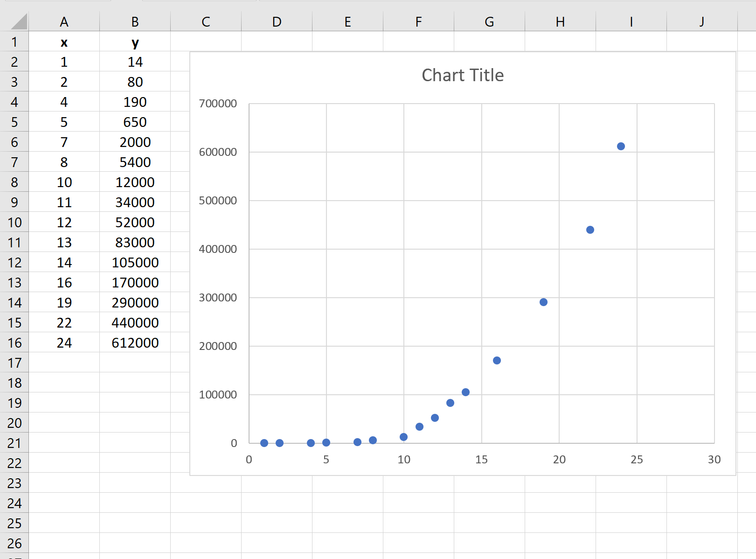Click row header 16
Viewport: 756px width, 559px height.
pos(14,342)
